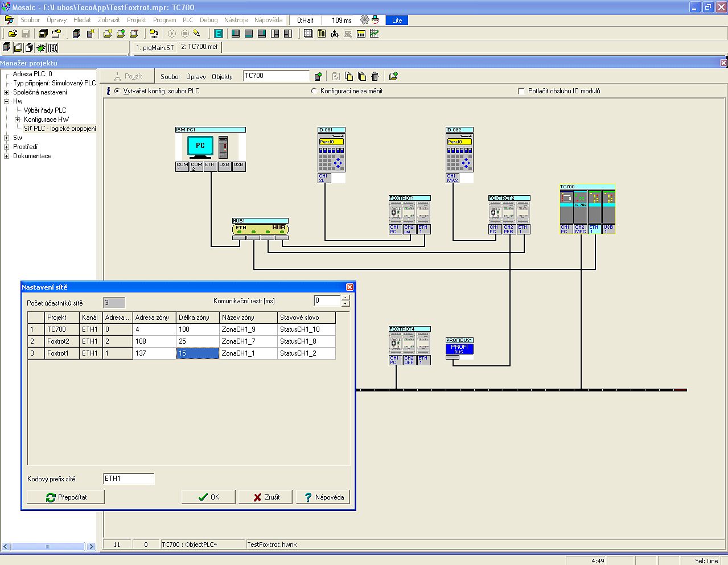
Task: Select 'Konfiguraci nelze měnit' radio option
Action: (x=314, y=91)
